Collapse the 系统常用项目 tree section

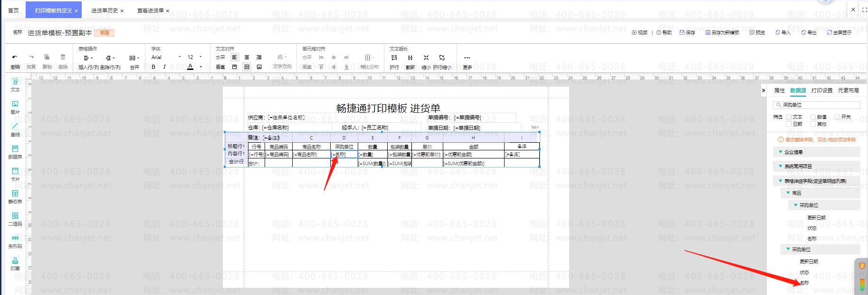[781, 166]
